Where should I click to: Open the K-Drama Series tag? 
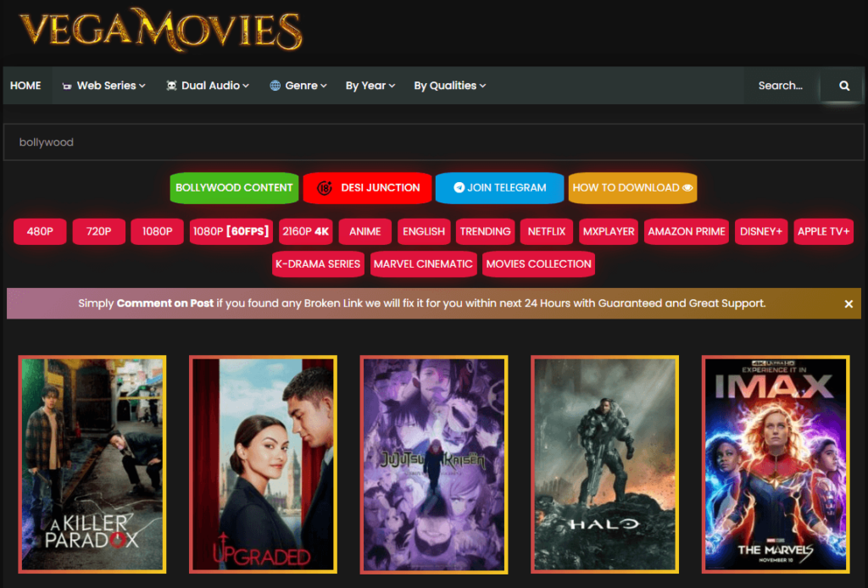click(318, 263)
